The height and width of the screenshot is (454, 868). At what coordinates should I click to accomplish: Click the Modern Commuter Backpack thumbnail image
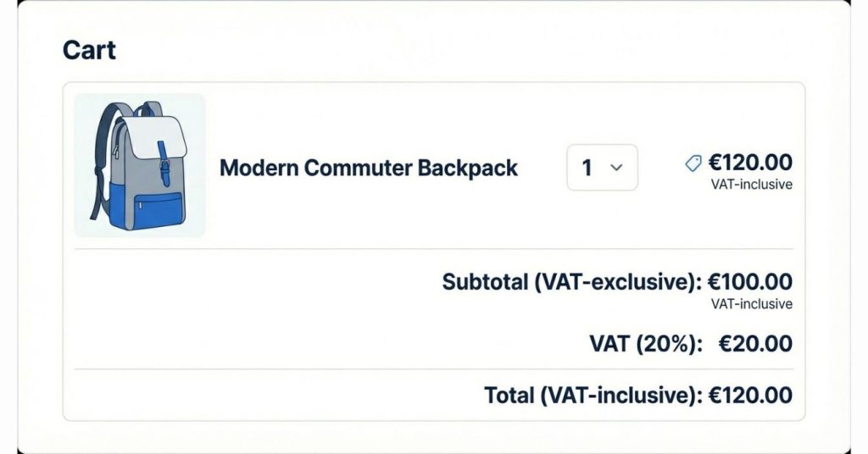[x=140, y=165]
